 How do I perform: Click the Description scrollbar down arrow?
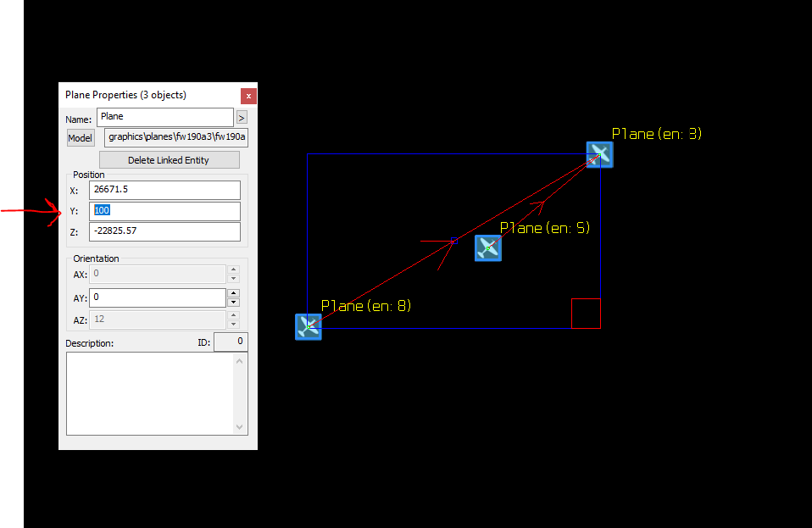pos(239,427)
